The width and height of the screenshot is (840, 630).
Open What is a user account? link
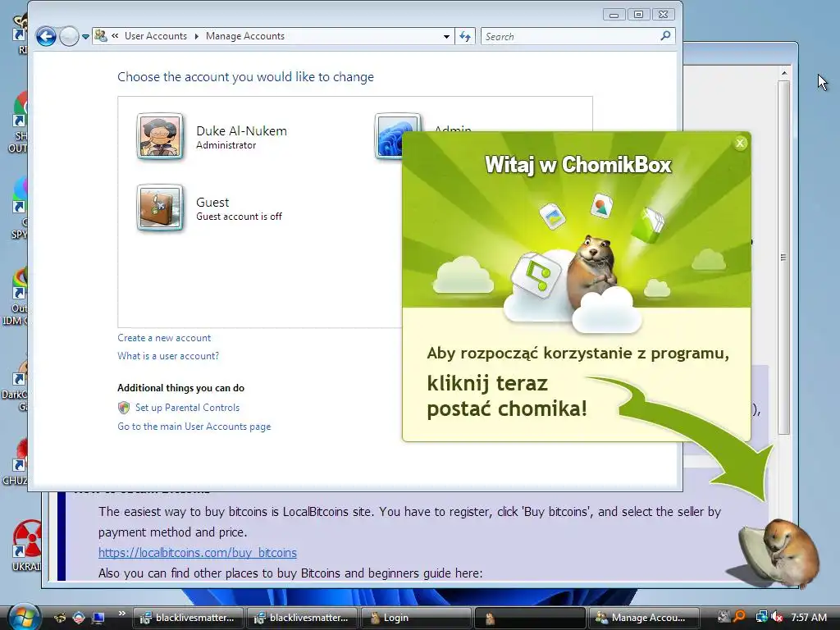click(x=168, y=356)
